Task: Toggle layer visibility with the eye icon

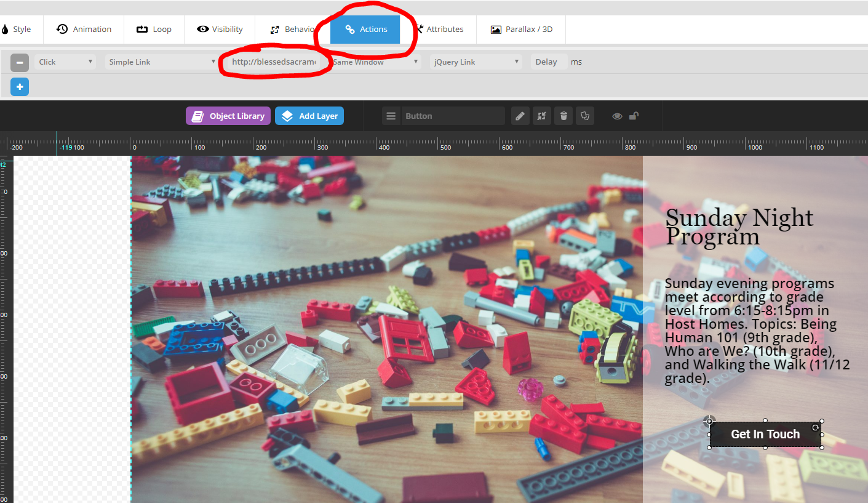Action: tap(617, 116)
